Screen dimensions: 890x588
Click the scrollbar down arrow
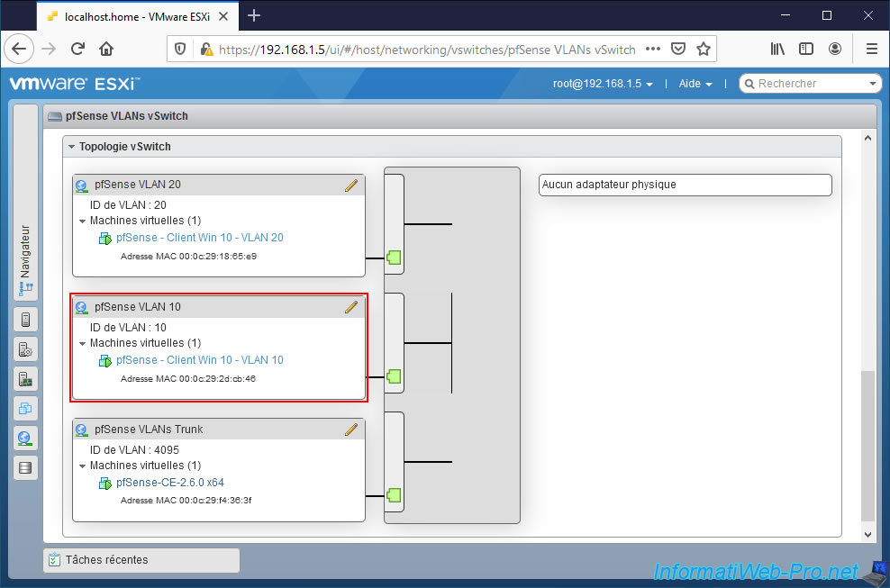(x=867, y=535)
